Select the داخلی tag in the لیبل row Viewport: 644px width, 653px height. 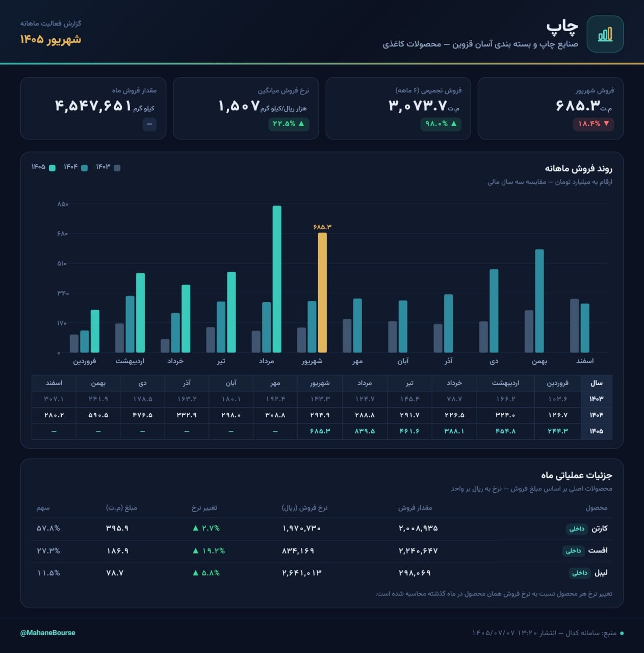[580, 573]
